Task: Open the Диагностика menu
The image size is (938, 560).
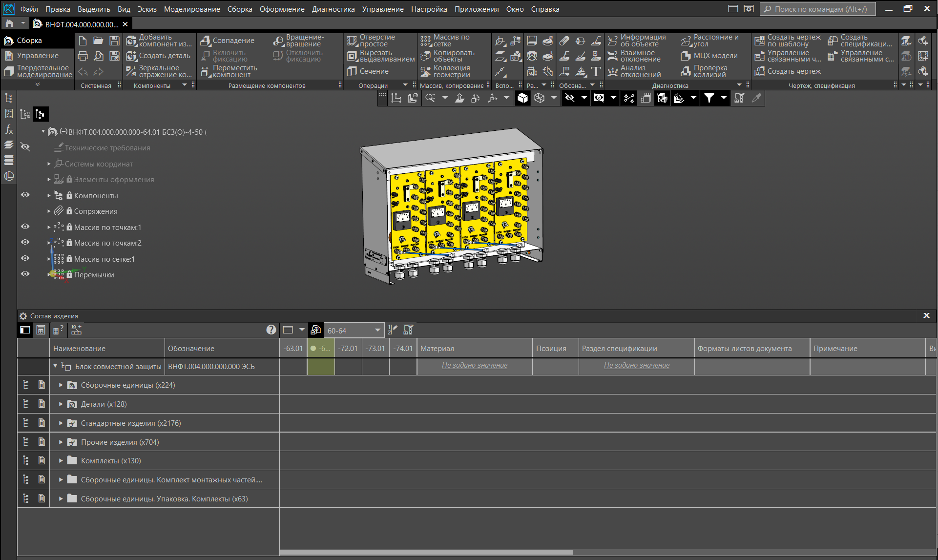Action: pos(333,9)
